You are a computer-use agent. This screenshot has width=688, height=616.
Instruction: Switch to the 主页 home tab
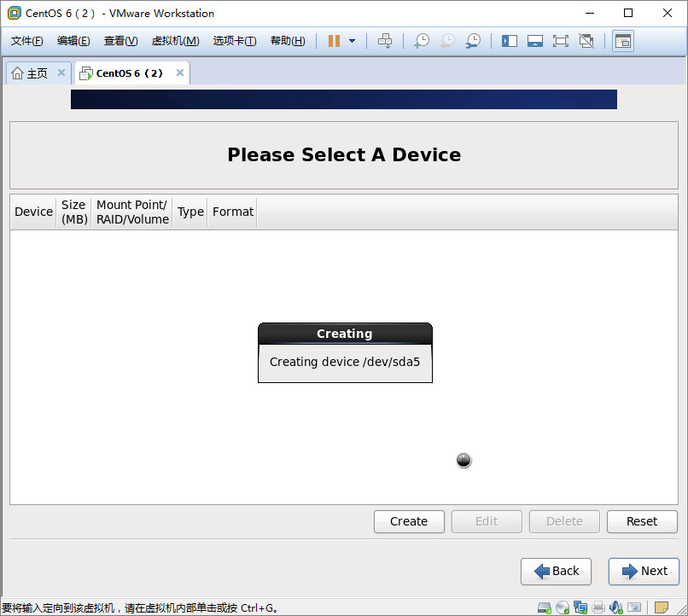point(30,73)
